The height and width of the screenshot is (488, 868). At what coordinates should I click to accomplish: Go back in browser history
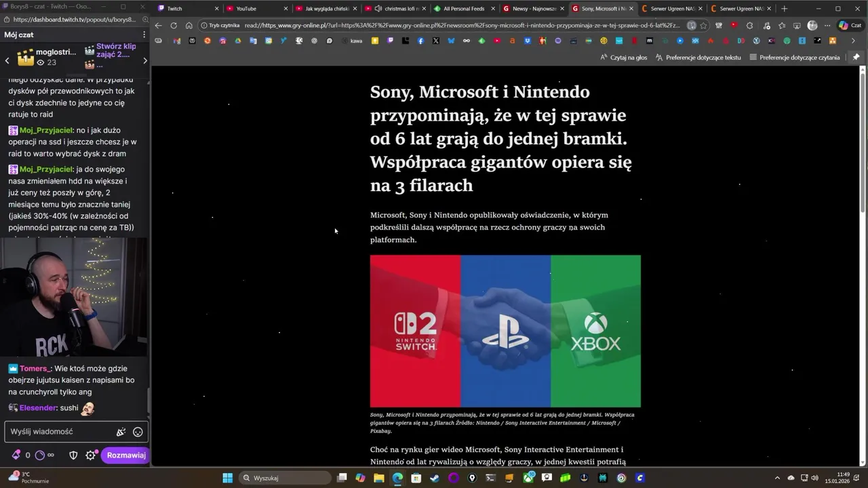click(x=158, y=26)
